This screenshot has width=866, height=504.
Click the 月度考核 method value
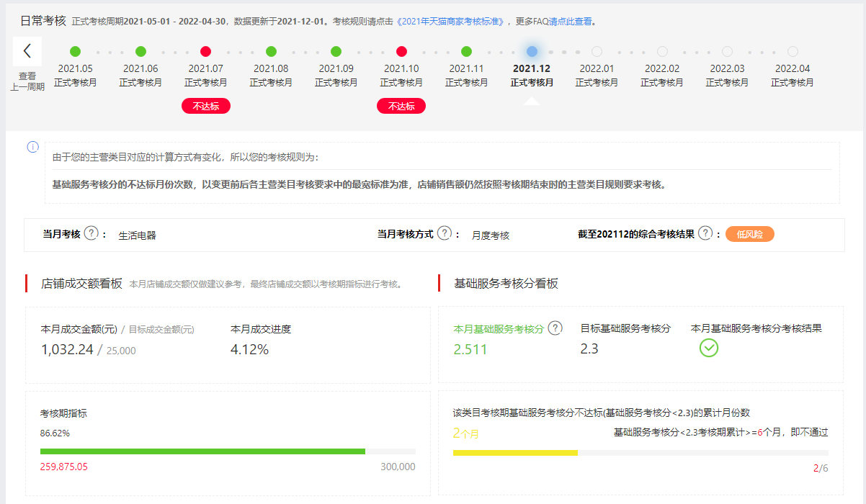click(x=491, y=235)
